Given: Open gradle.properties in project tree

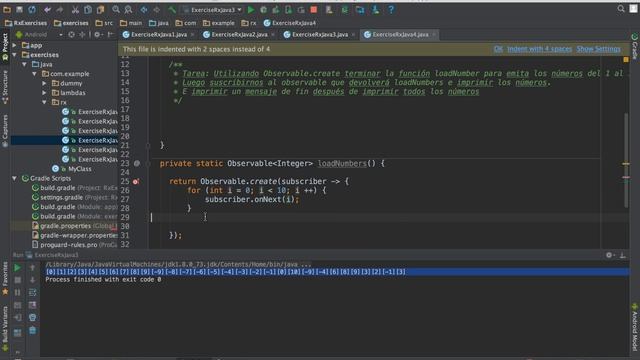Looking at the screenshot, I should (x=65, y=226).
